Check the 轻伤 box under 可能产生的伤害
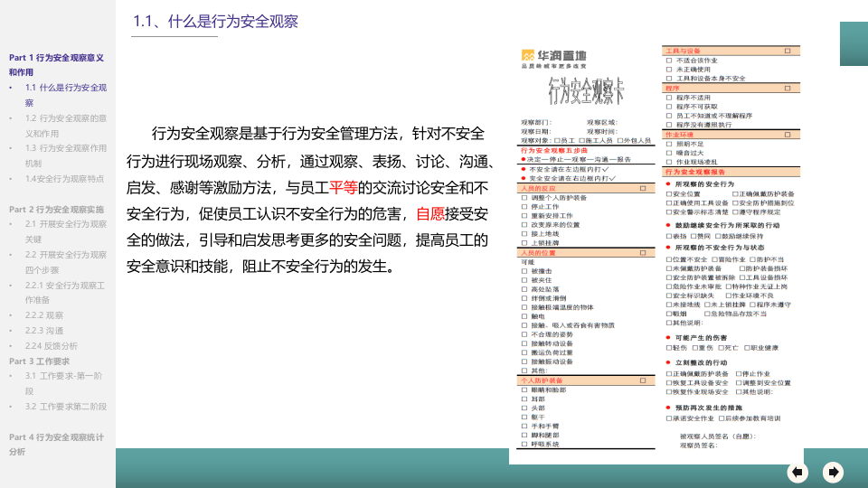 [669, 348]
